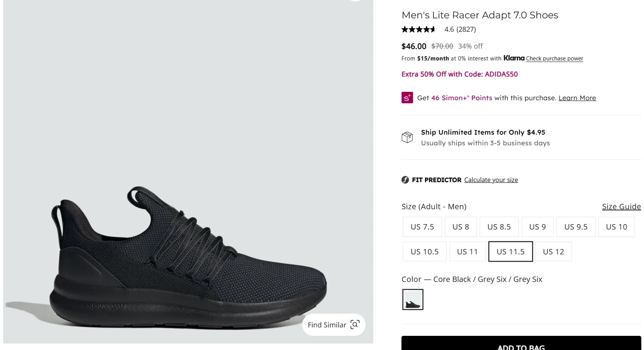The image size is (644, 350).
Task: Click the Find Similar camera search icon
Action: 355,325
